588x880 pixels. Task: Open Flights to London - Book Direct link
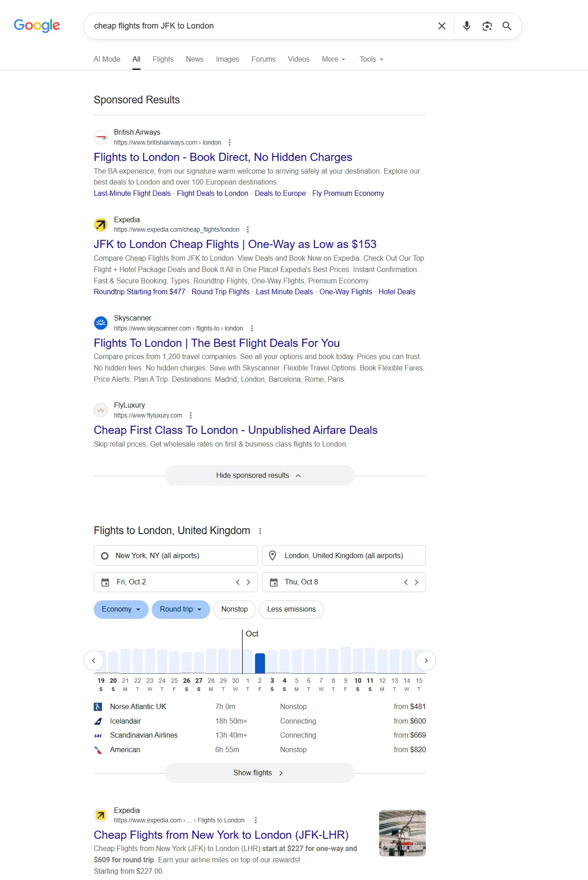click(x=223, y=157)
